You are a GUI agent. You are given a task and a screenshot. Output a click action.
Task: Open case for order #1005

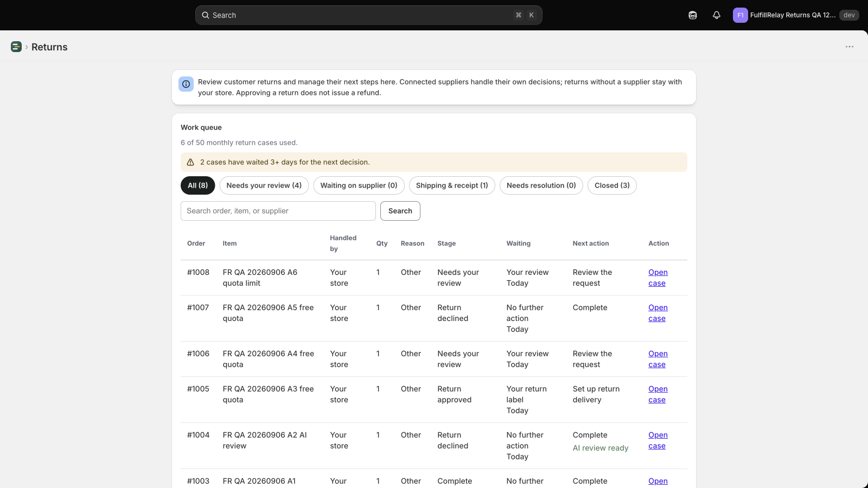pos(658,394)
